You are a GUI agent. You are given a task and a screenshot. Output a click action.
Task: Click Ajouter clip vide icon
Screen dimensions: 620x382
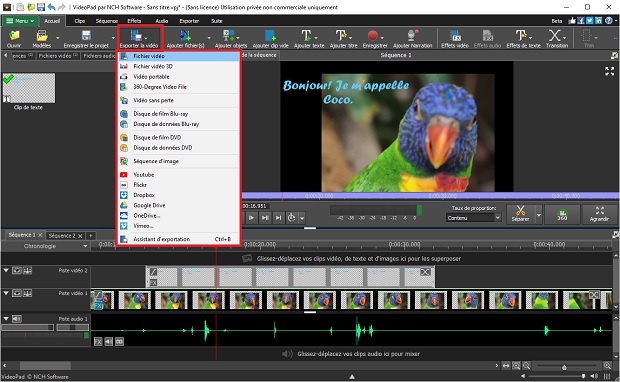pyautogui.click(x=270, y=36)
